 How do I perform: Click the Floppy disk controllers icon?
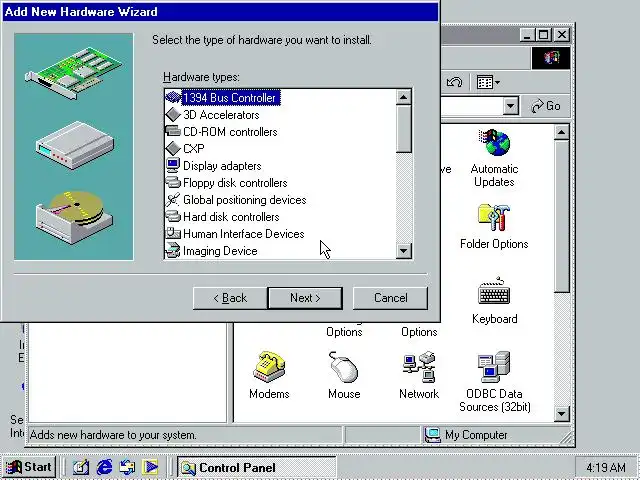(x=173, y=182)
